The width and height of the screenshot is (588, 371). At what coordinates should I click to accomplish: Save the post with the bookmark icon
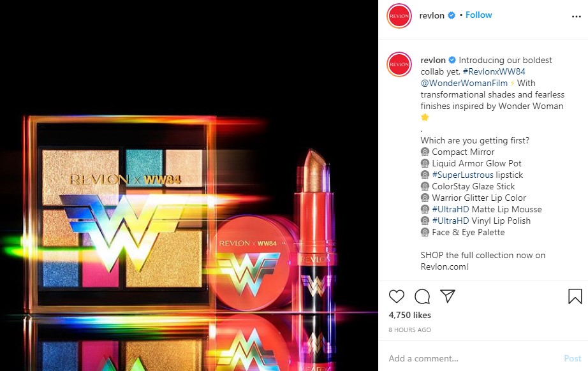(x=575, y=296)
